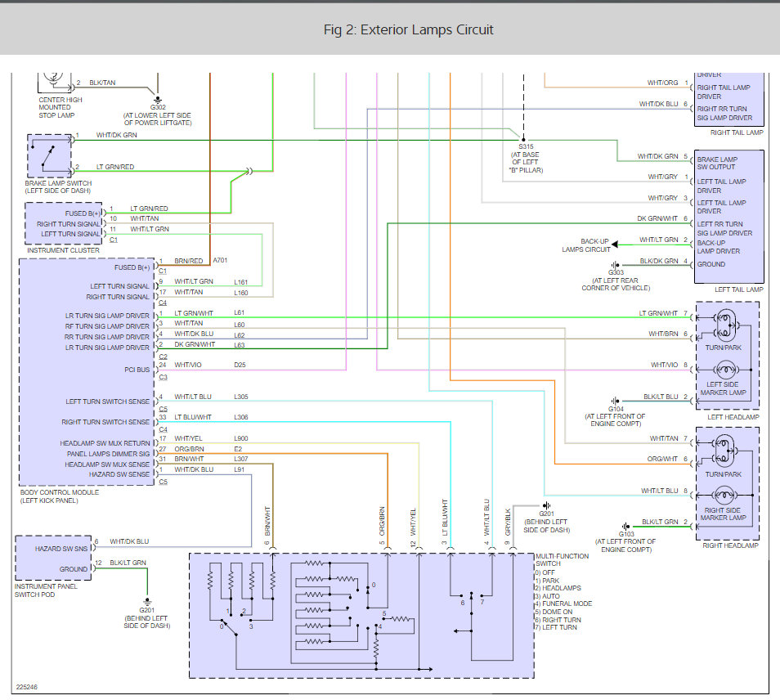
Task: Click the circuit code 'L306'
Action: [240, 417]
